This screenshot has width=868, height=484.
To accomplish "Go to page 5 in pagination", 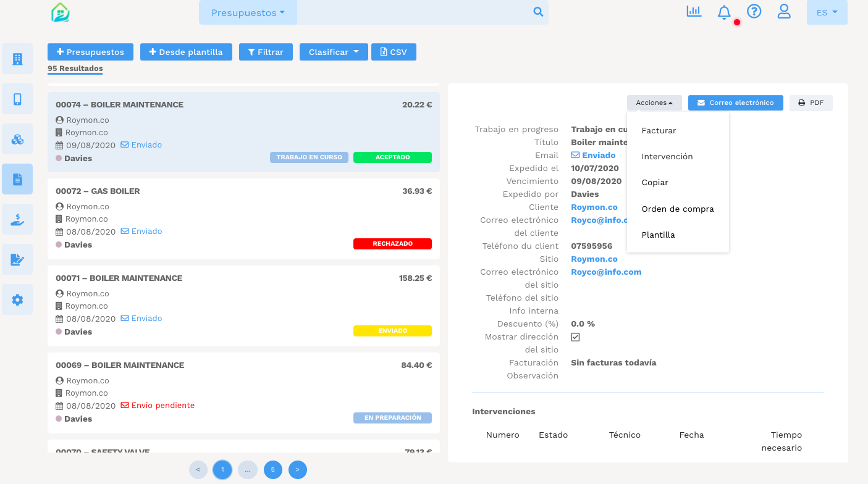I will 272,470.
